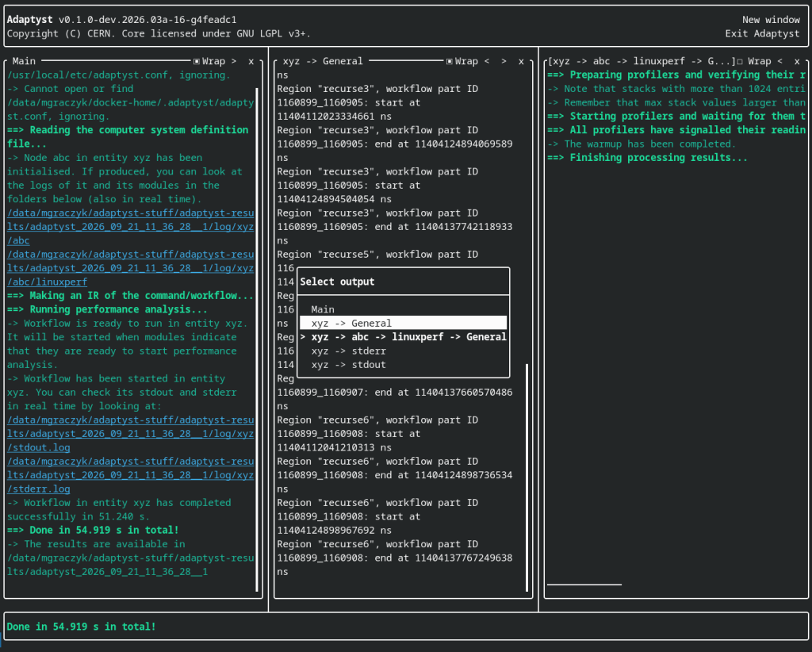The height and width of the screenshot is (652, 812).
Task: Click the linuxperf panel horizontal scrollbar
Action: coord(584,585)
